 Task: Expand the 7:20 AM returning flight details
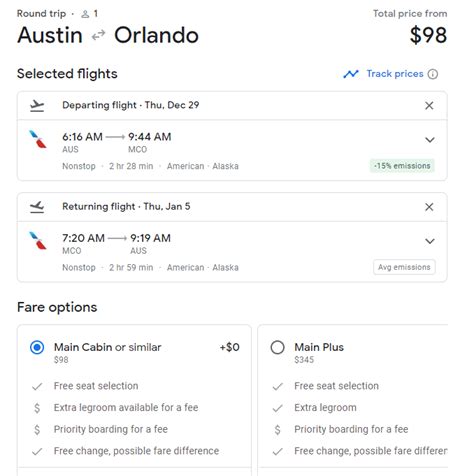[430, 241]
